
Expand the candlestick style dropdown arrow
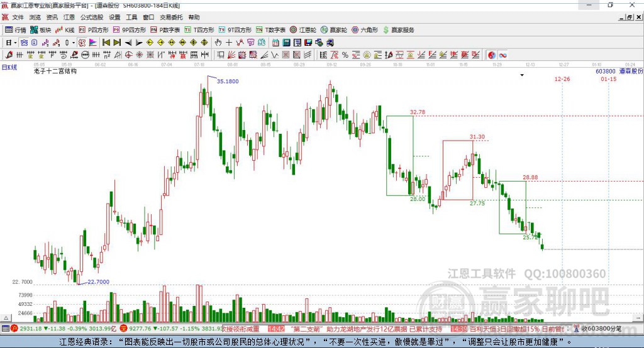click(x=74, y=43)
